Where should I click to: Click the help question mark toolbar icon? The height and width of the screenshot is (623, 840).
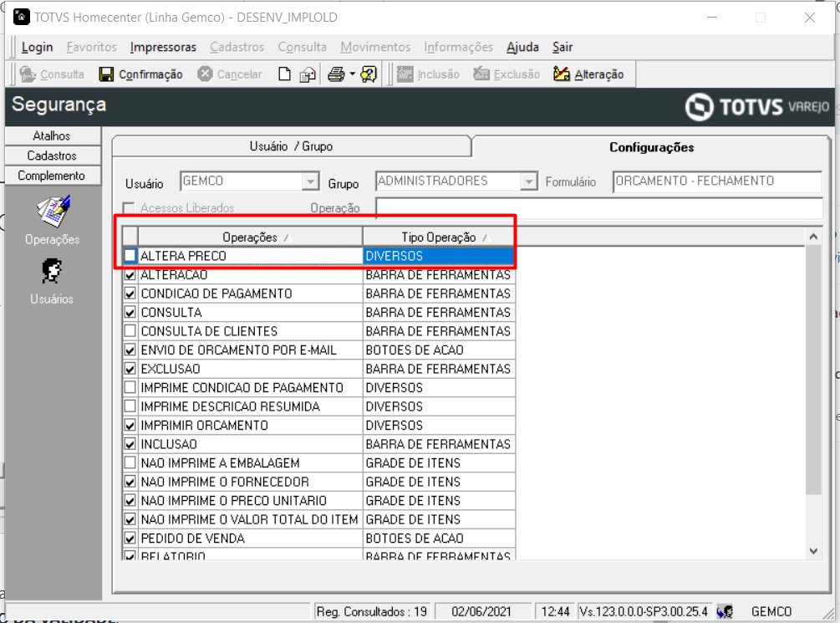[x=369, y=74]
